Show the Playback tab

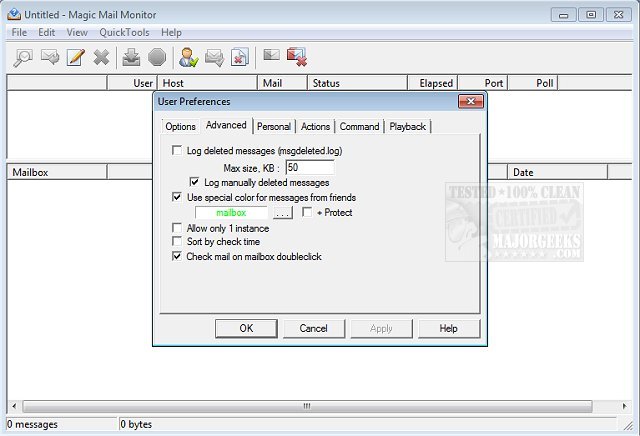click(407, 127)
